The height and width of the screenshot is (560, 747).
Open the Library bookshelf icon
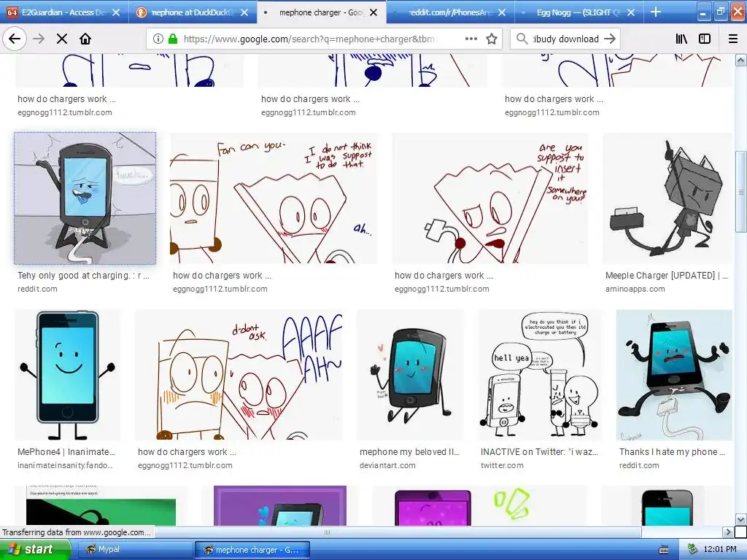coord(681,39)
